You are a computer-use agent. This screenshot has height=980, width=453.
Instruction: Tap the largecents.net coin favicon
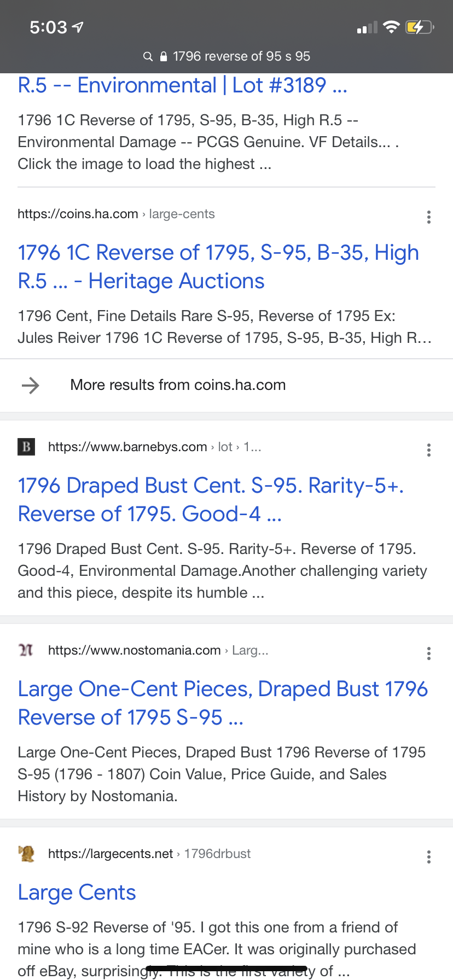26,854
